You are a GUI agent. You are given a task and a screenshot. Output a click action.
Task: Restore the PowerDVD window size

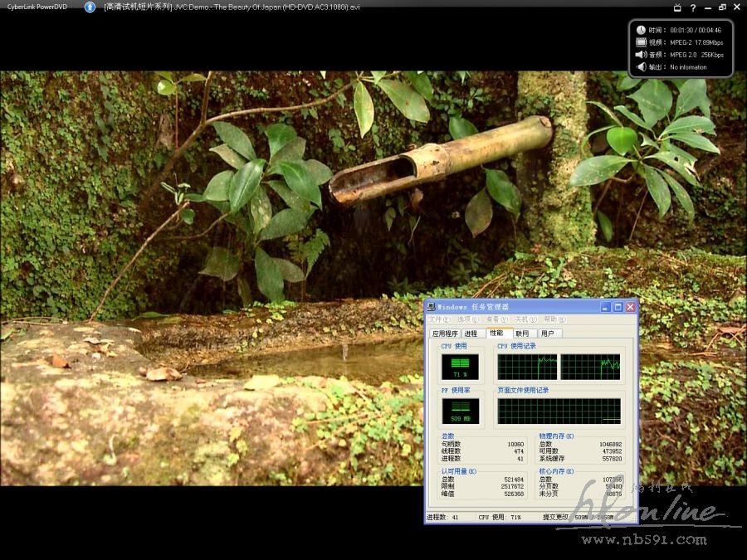coord(724,7)
